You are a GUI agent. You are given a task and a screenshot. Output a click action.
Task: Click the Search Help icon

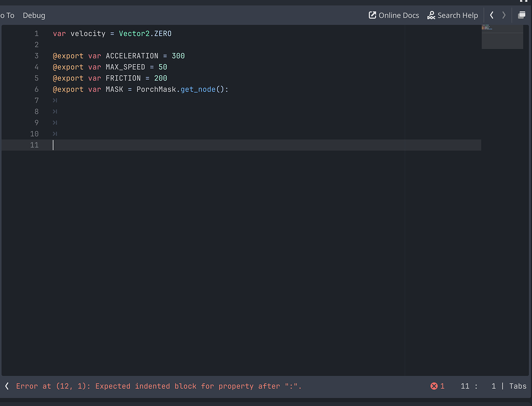coord(453,15)
